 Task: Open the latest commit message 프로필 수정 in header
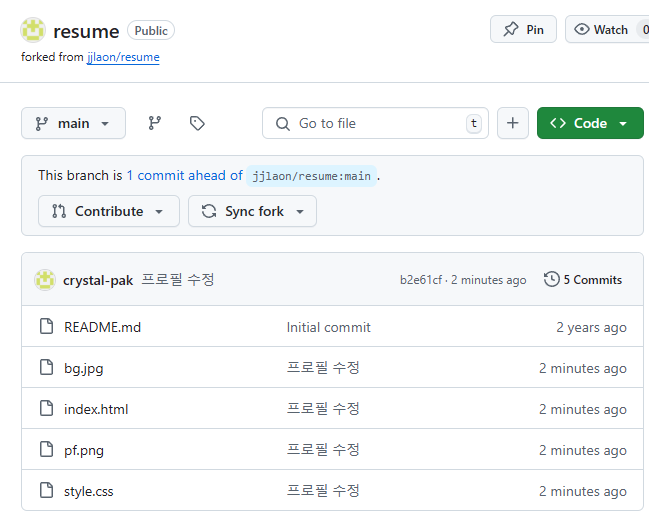178,280
